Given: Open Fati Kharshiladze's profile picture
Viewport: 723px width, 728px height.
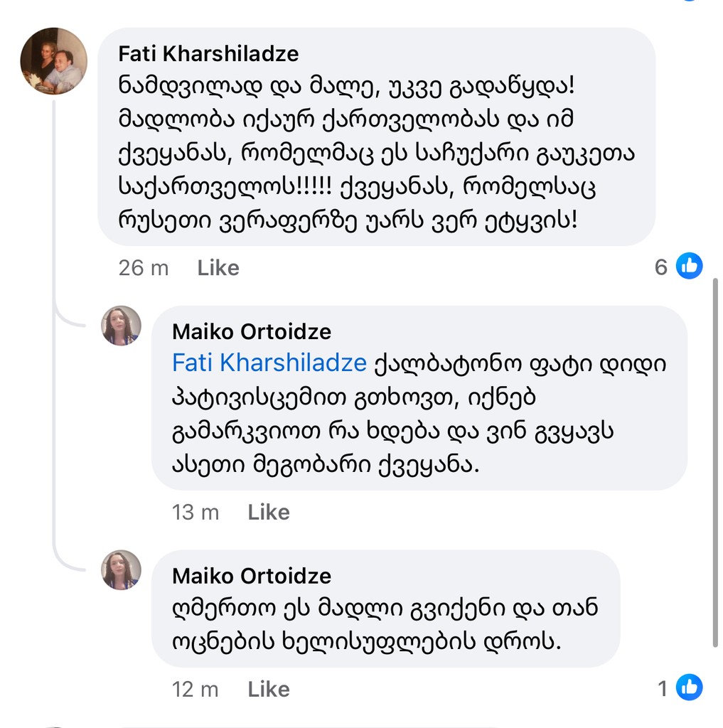Looking at the screenshot, I should [x=53, y=61].
